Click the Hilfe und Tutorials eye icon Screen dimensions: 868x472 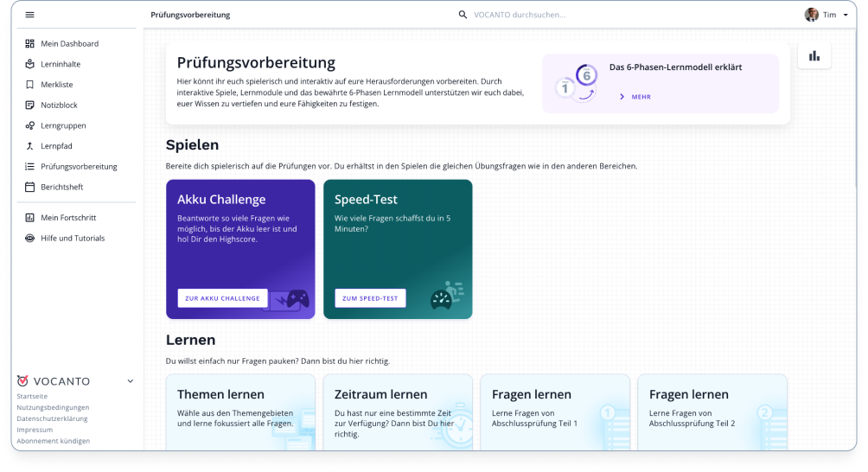click(x=29, y=238)
